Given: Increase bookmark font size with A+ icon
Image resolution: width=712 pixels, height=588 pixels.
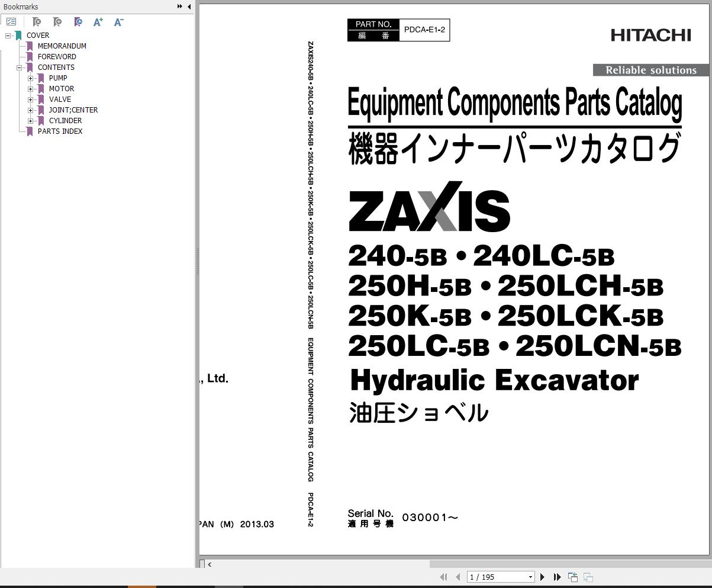Looking at the screenshot, I should [x=98, y=22].
